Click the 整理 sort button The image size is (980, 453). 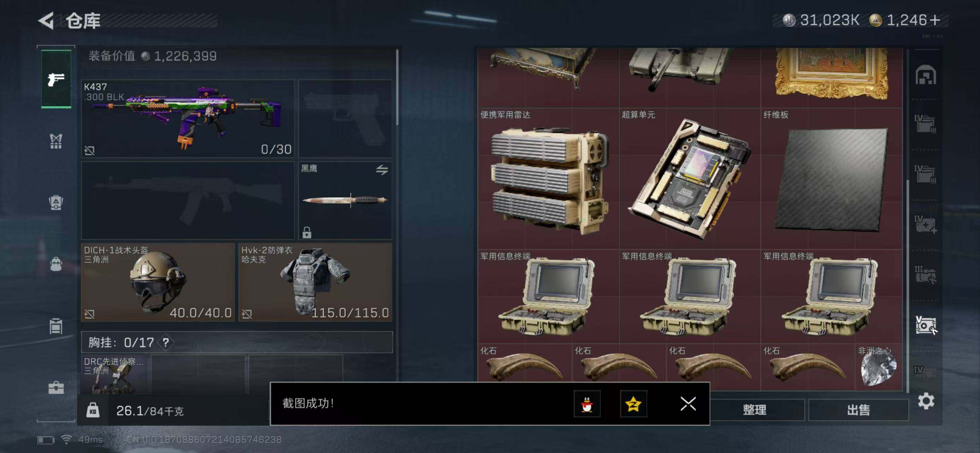pyautogui.click(x=755, y=409)
